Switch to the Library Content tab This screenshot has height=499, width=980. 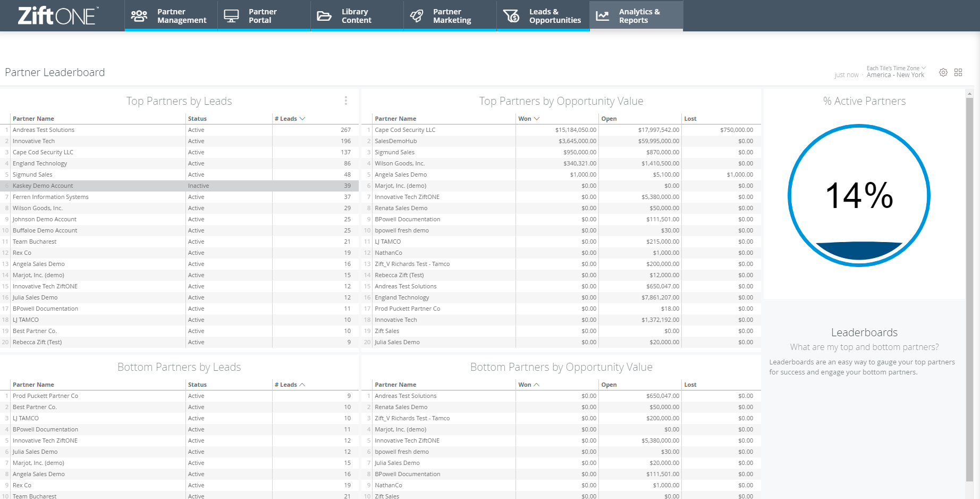click(x=357, y=16)
